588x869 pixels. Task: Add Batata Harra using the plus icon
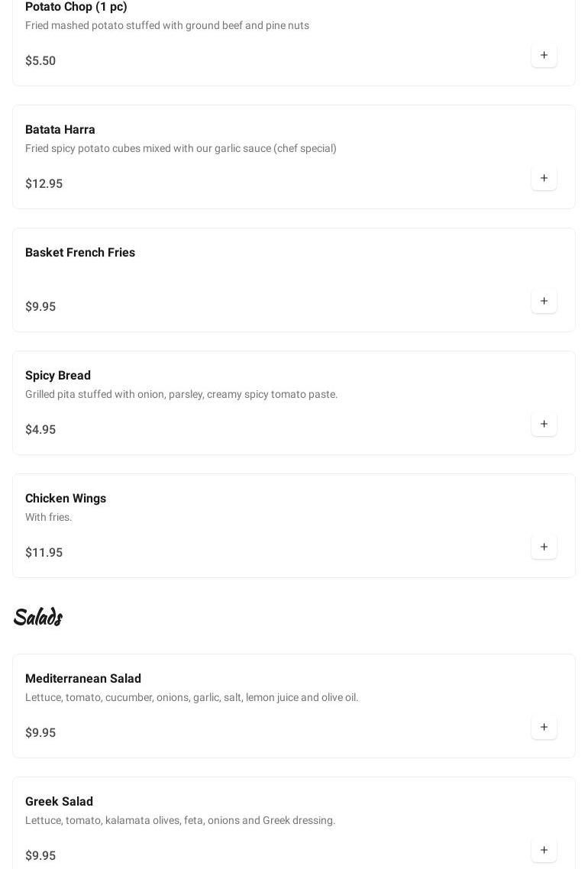[544, 179]
